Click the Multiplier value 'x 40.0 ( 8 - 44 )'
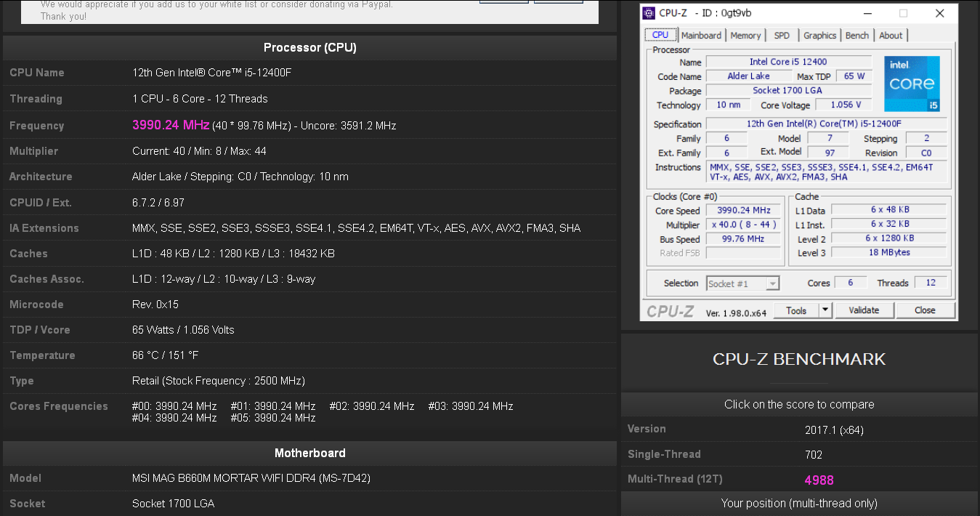 pyautogui.click(x=743, y=225)
